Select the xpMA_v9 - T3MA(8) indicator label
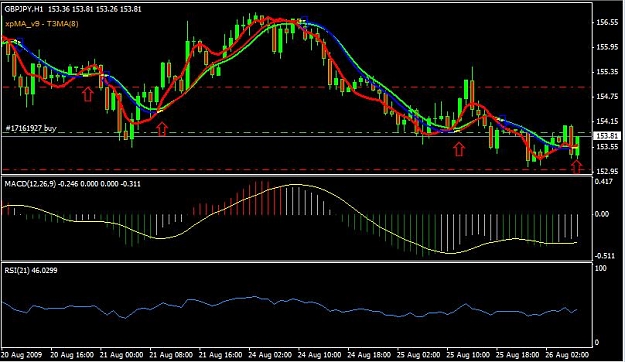625x362 pixels. (x=42, y=24)
